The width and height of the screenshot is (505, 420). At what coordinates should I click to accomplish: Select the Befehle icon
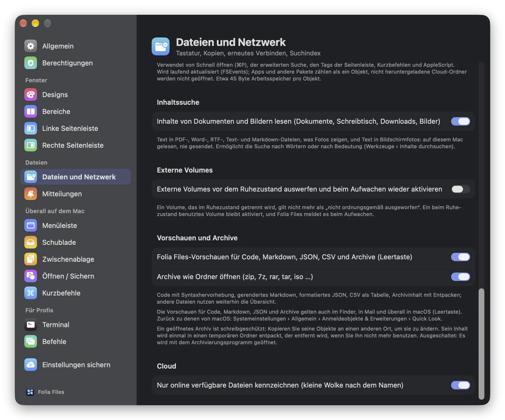(x=31, y=342)
